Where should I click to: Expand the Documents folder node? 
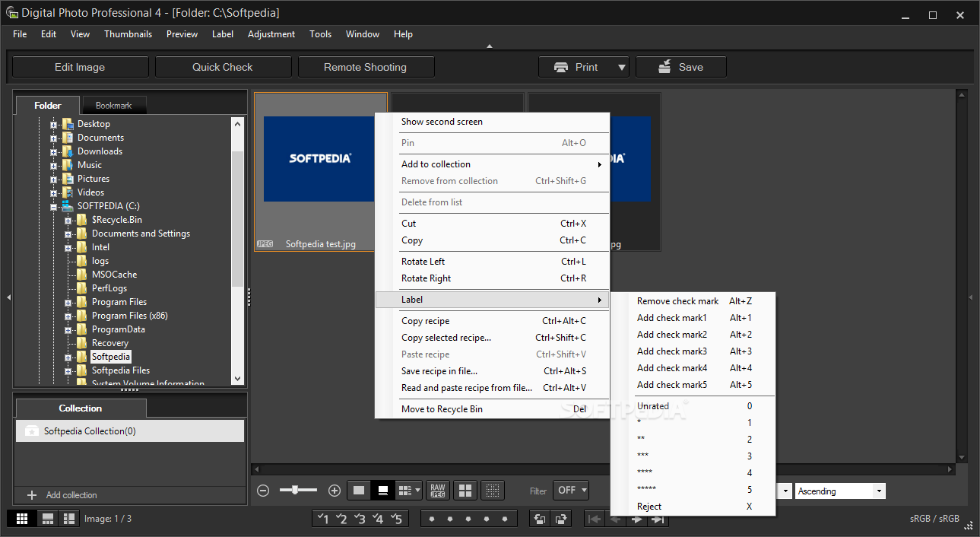(53, 138)
